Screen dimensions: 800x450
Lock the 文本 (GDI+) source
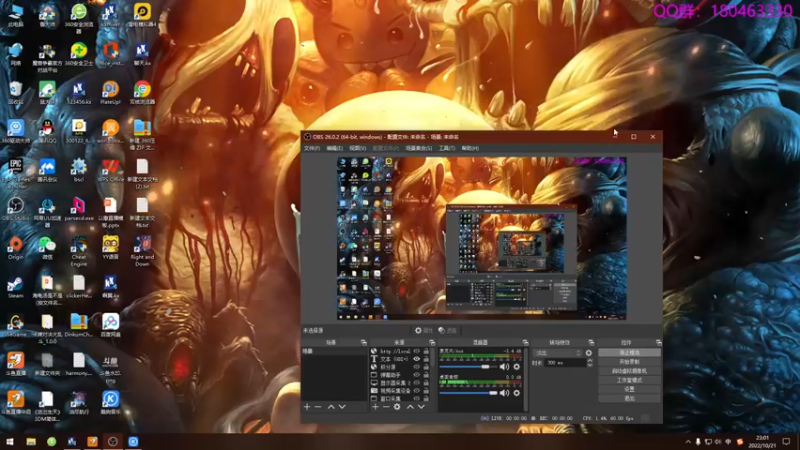pyautogui.click(x=426, y=359)
